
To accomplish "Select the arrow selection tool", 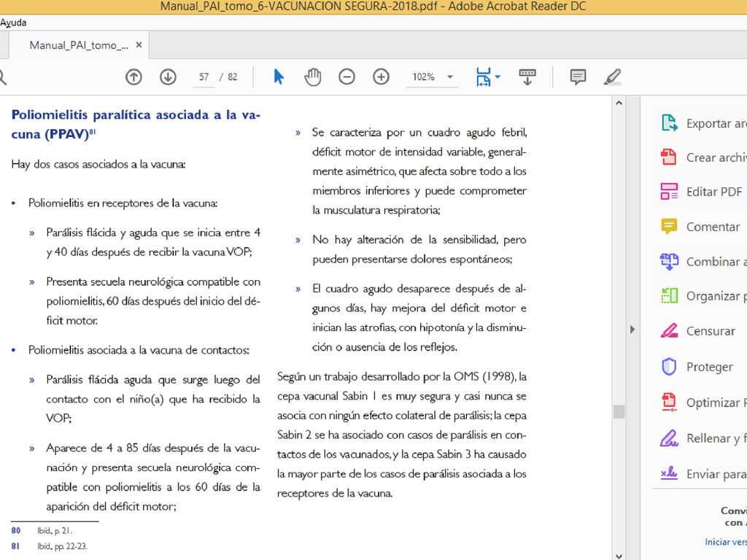I will click(279, 77).
